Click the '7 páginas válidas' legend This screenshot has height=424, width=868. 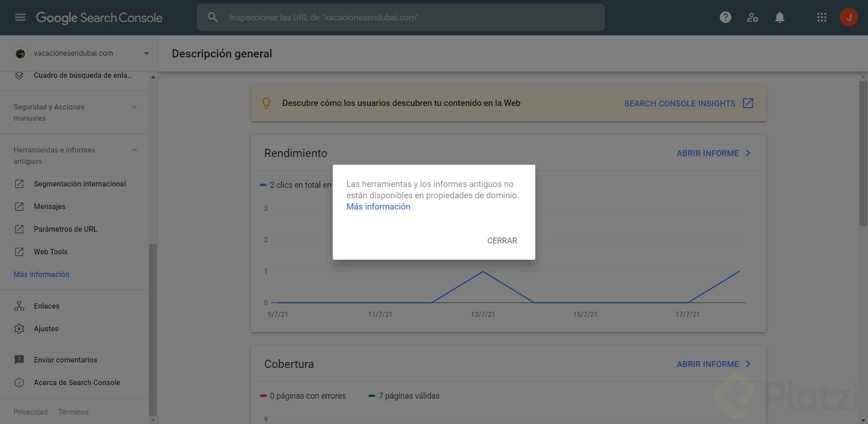click(404, 396)
